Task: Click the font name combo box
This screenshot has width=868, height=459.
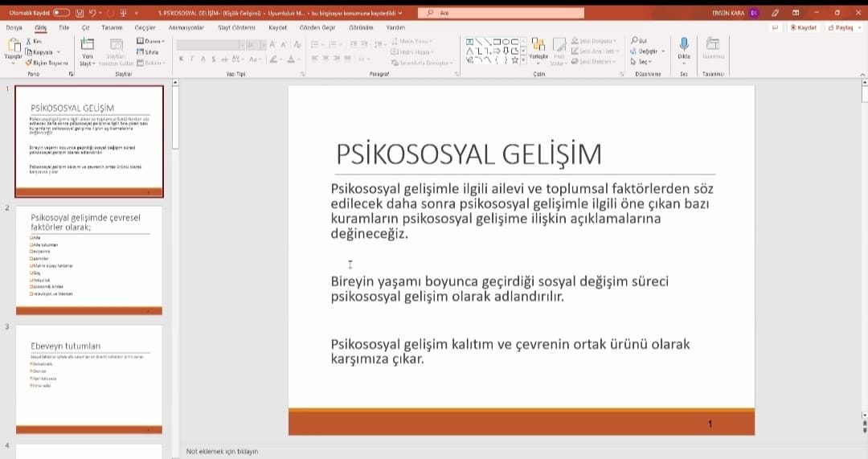Action: click(x=211, y=45)
